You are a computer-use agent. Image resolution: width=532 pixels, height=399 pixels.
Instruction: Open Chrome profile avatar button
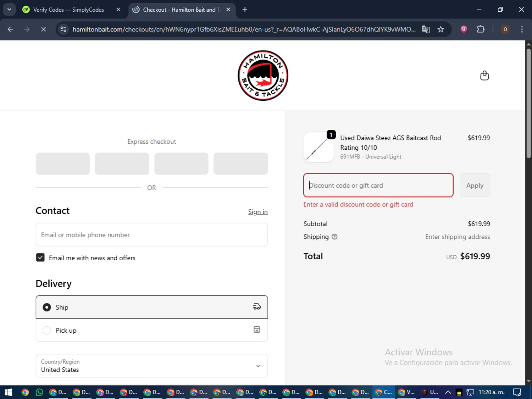tap(505, 29)
